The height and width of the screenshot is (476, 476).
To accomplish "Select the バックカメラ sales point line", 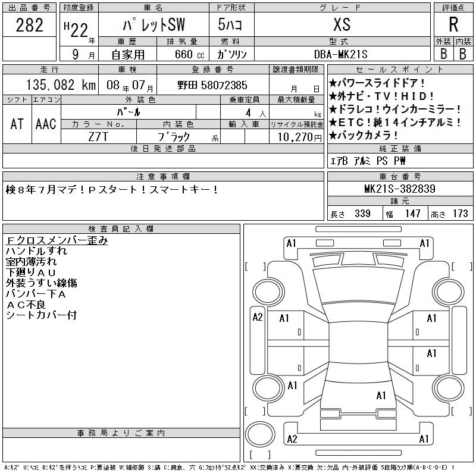I will click(362, 134).
